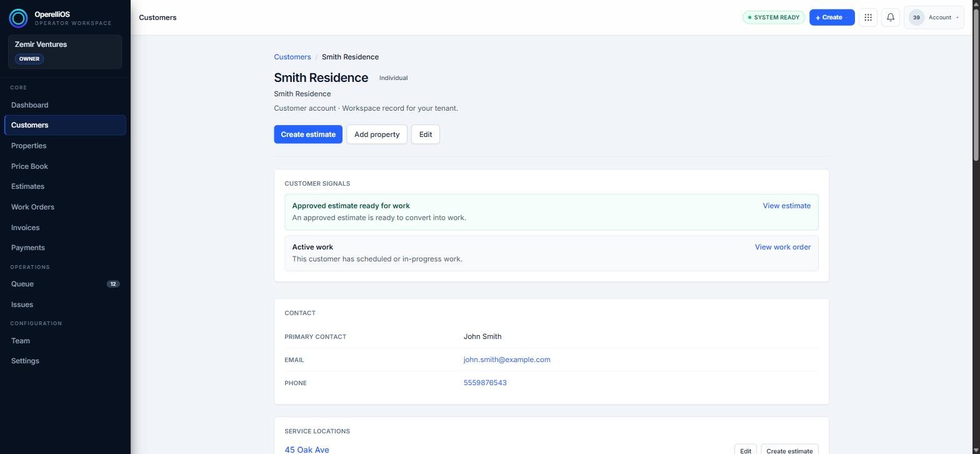Screen dimensions: 980x454
Task: Go to Dashboard in the sidebar
Action: coord(65,105)
